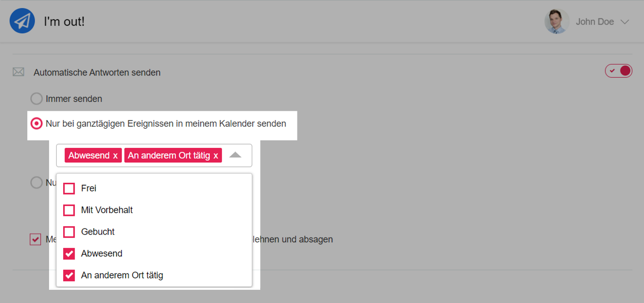
Task: Toggle the meeting decline checkbox at left
Action: (35, 239)
